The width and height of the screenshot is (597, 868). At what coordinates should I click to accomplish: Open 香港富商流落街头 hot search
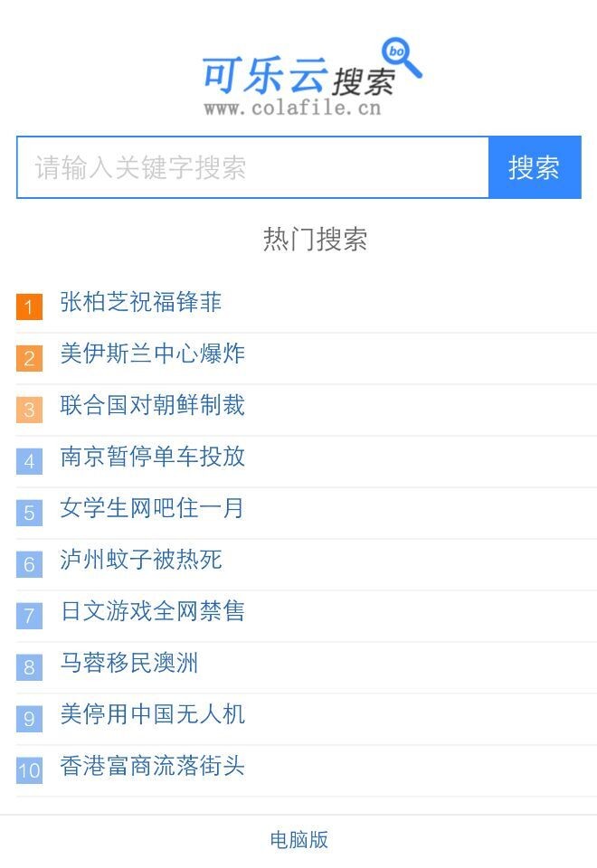[x=152, y=767]
